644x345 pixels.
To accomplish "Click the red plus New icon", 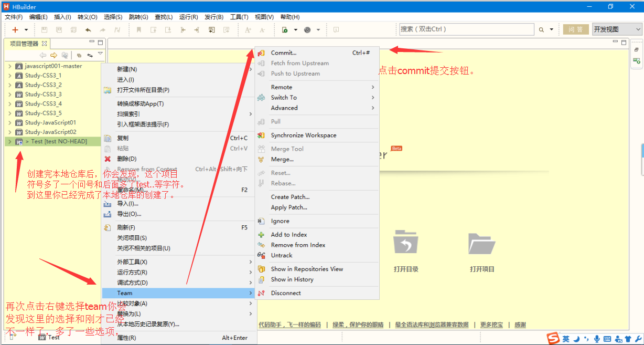I will click(x=15, y=30).
